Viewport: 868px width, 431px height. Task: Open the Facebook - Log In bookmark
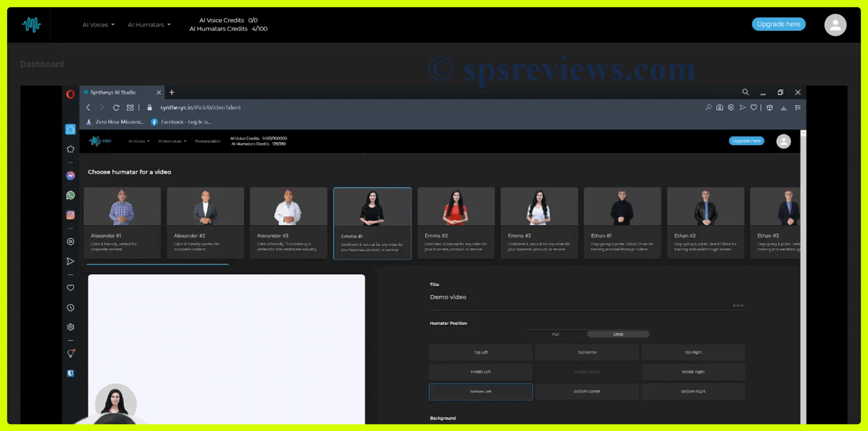tap(181, 122)
